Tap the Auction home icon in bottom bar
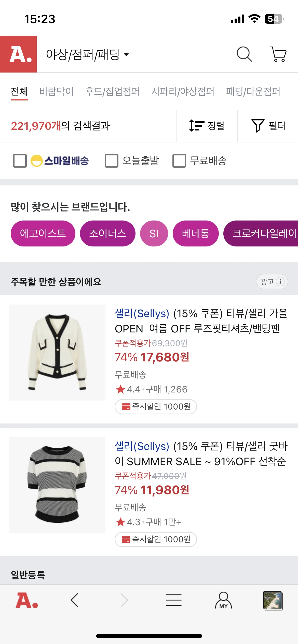This screenshot has width=298, height=644. tap(27, 600)
